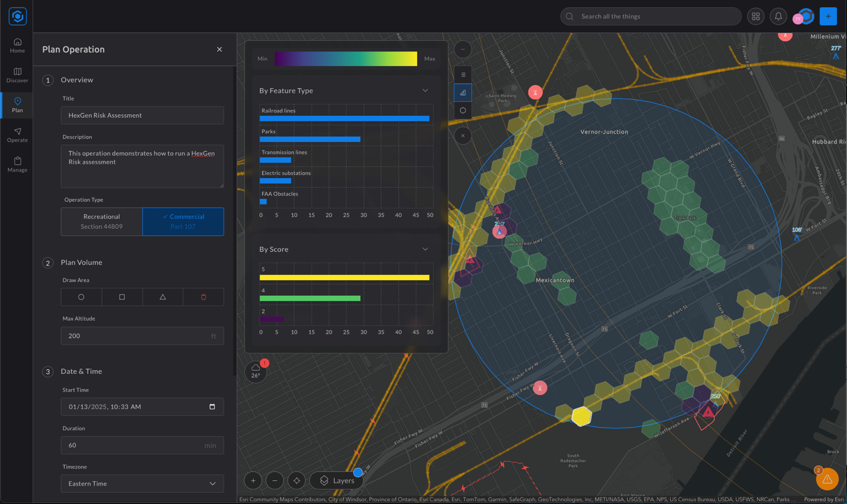Click the app logo in top-left corner

pos(17,16)
